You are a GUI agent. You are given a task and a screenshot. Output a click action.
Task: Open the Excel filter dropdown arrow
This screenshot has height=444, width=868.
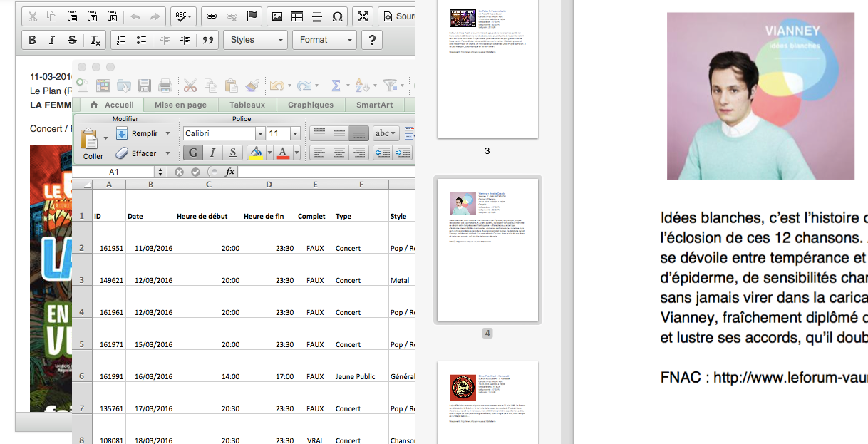[401, 86]
